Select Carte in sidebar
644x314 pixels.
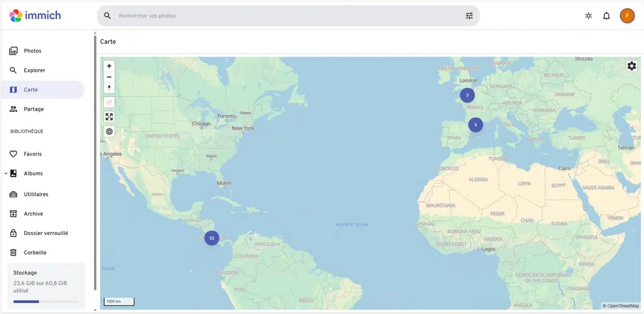click(43, 90)
